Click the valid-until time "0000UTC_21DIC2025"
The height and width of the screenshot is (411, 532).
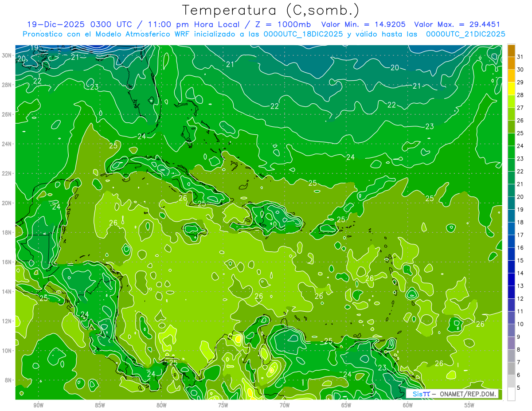(x=465, y=34)
